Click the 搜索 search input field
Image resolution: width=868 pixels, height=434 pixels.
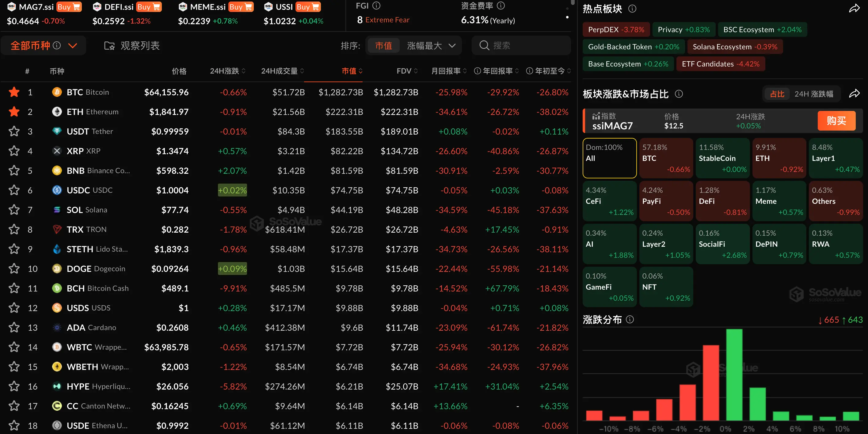(x=521, y=45)
